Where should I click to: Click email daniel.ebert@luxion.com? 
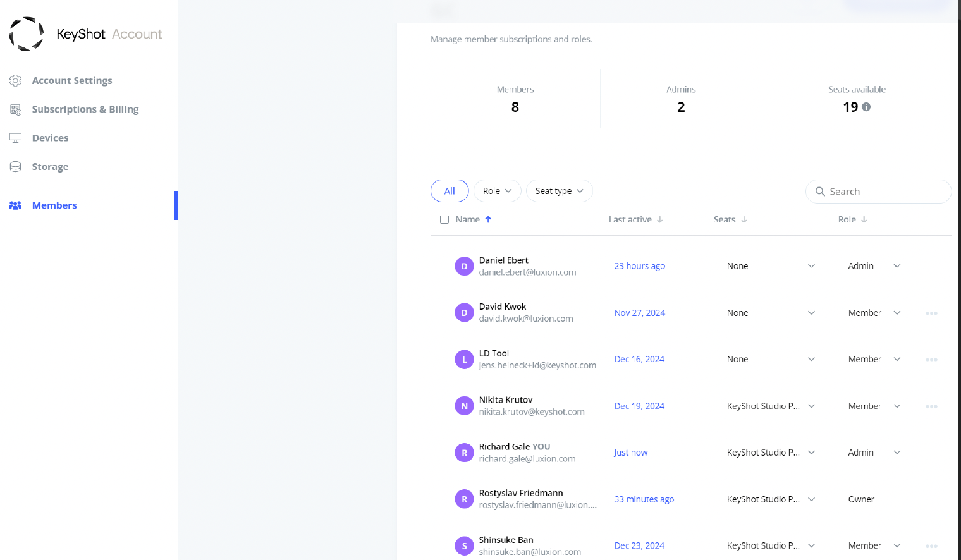coord(527,272)
